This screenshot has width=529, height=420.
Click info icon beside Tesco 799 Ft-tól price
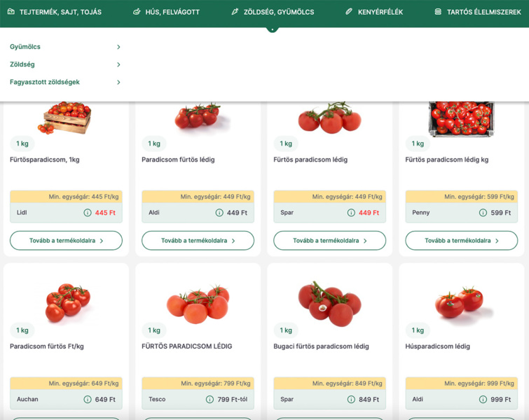coord(209,400)
